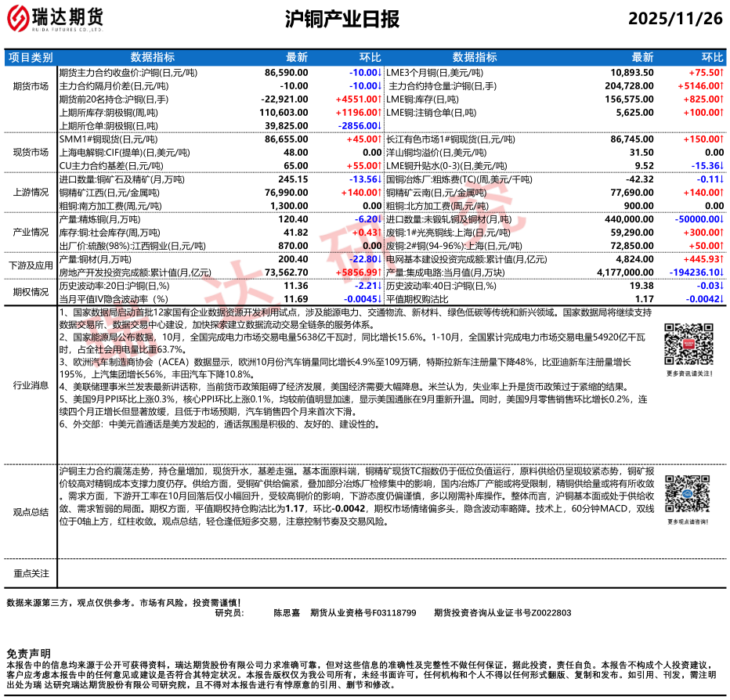Select the 期货市场 category cell
This screenshot has width=730, height=700.
pyautogui.click(x=31, y=85)
